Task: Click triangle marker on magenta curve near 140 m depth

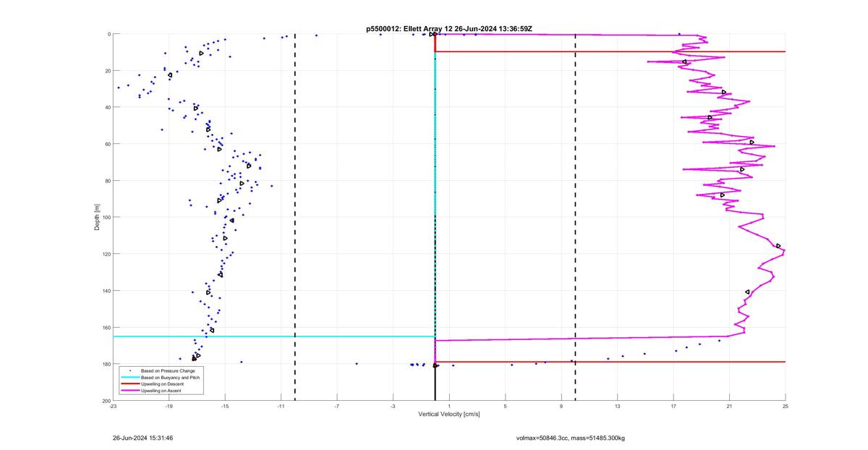Action: click(747, 292)
